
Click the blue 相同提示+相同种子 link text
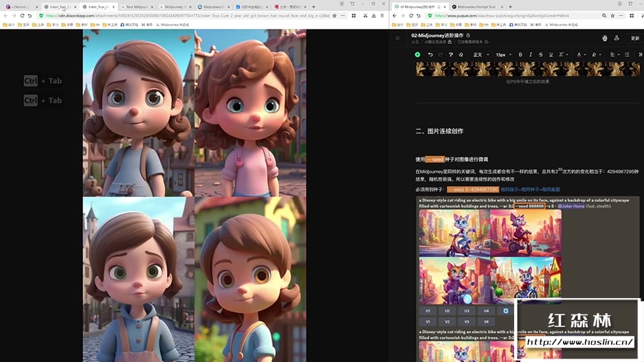[530, 190]
